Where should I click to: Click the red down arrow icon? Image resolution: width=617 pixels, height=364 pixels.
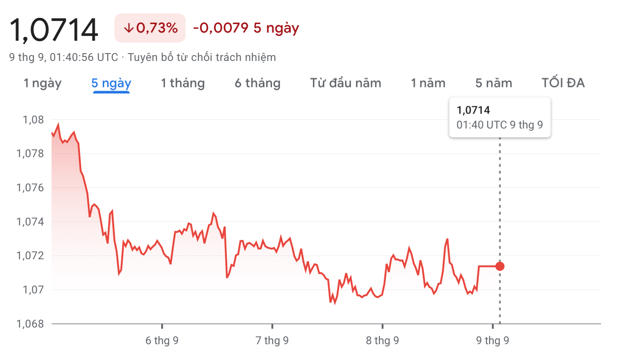(129, 28)
